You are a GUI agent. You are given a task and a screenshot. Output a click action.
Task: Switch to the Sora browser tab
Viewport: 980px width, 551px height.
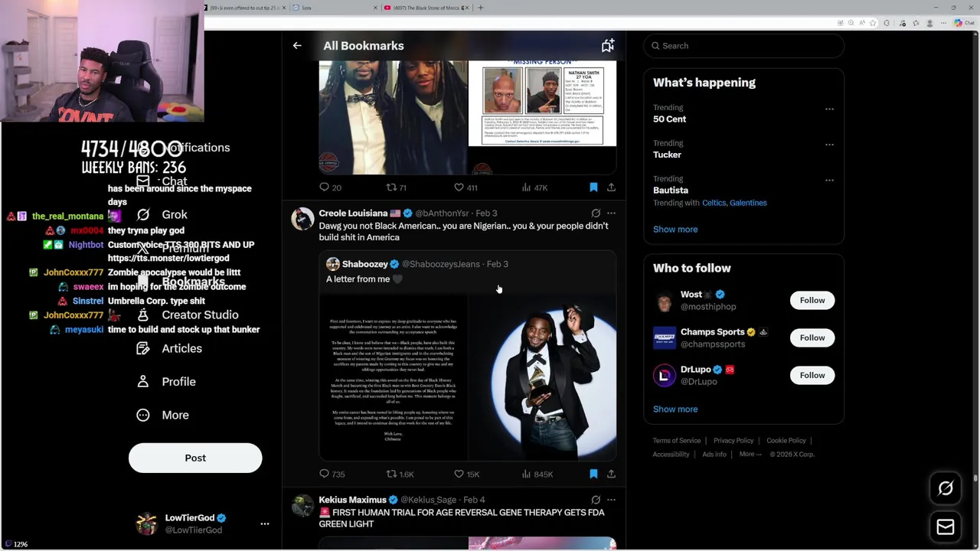[x=335, y=8]
